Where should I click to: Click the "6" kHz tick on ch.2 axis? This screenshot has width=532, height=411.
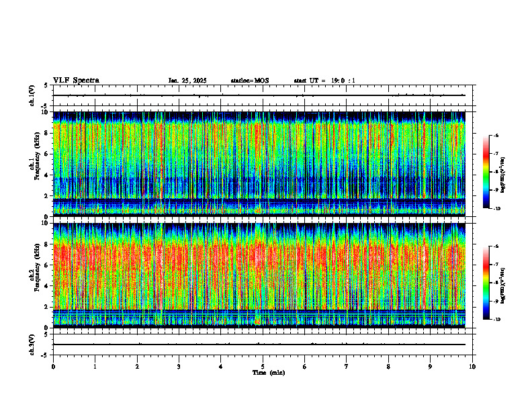pyautogui.click(x=47, y=265)
